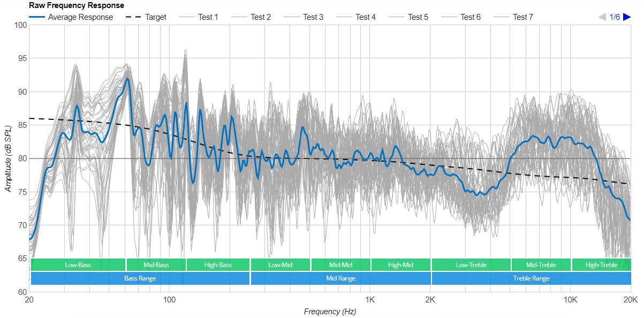Click the 10K frequency tick label

click(x=570, y=299)
